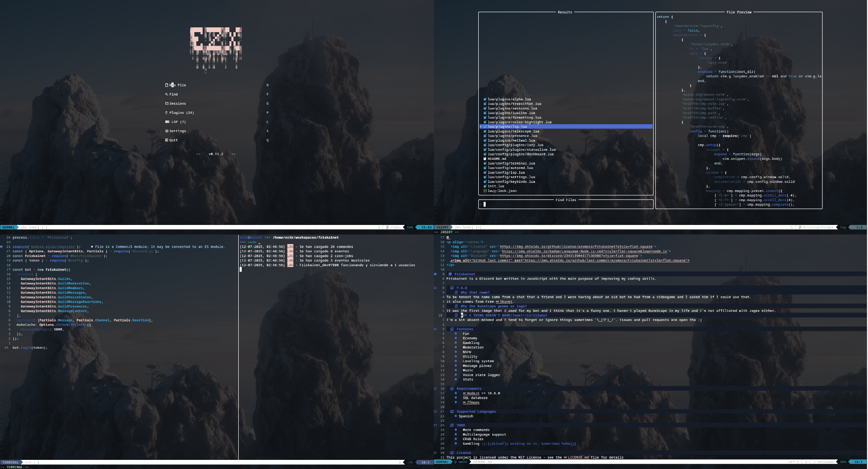Click the lua icon beside alpha.lua result
Image resolution: width=868 pixels, height=469 pixels.
click(x=485, y=99)
